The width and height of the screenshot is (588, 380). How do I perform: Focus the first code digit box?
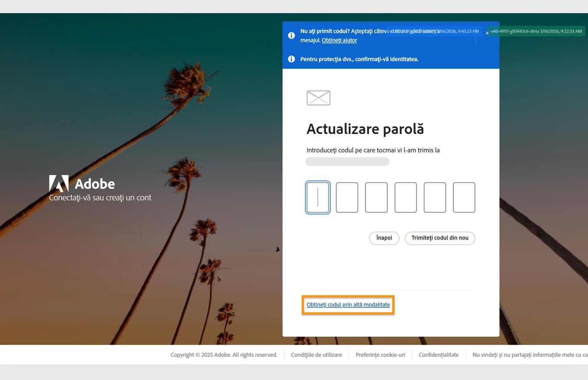(318, 197)
